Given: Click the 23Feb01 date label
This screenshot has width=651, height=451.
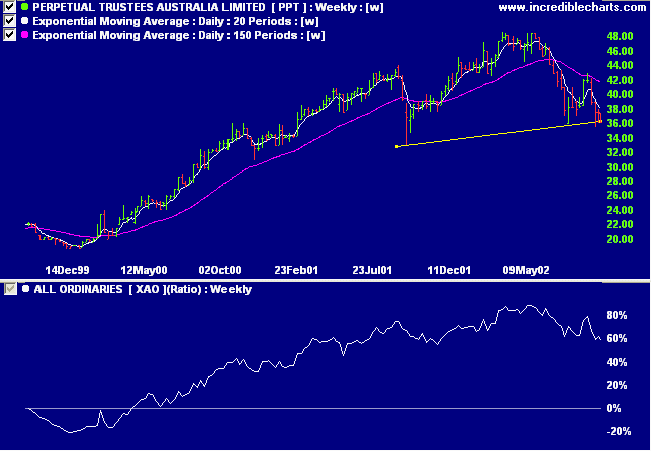Looking at the screenshot, I should pyautogui.click(x=296, y=270).
